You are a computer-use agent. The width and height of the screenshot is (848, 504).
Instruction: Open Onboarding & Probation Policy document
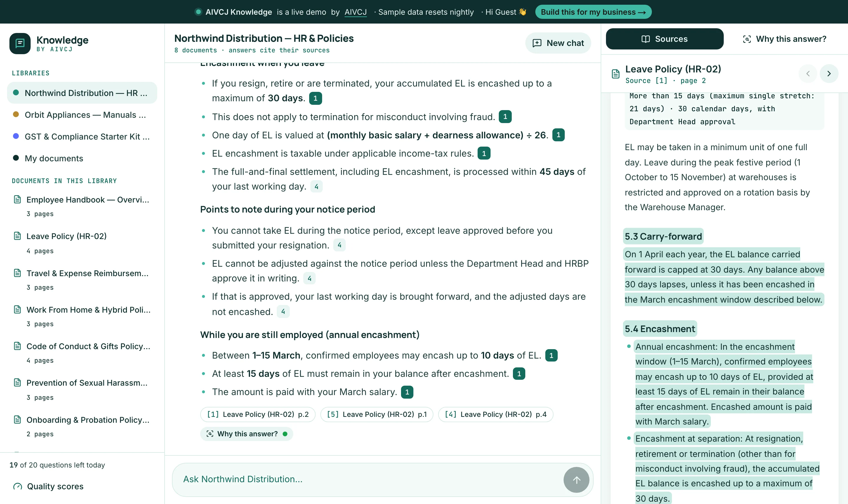(x=82, y=426)
